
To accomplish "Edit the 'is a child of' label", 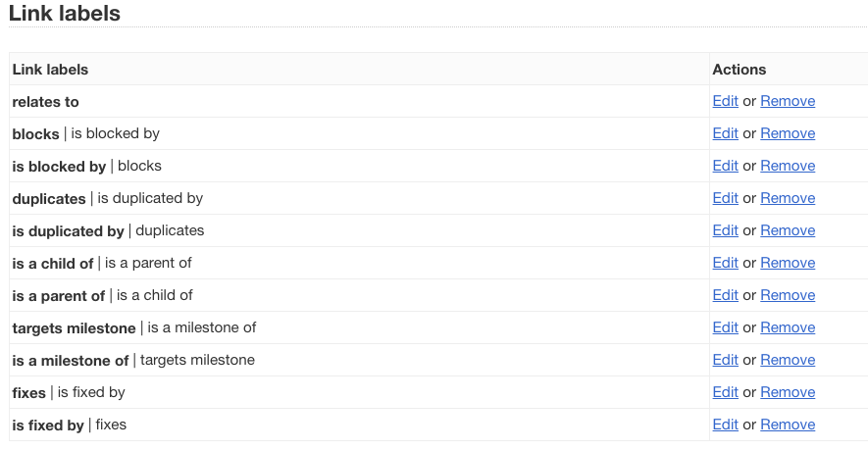I will [x=725, y=263].
